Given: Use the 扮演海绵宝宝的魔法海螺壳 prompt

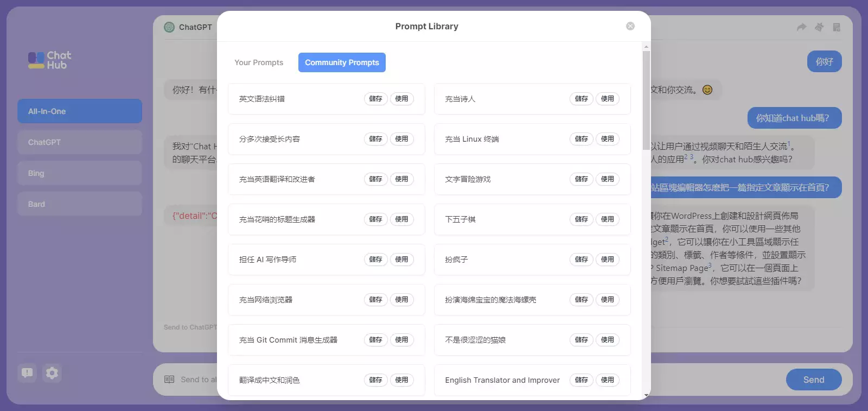Looking at the screenshot, I should click(x=608, y=300).
